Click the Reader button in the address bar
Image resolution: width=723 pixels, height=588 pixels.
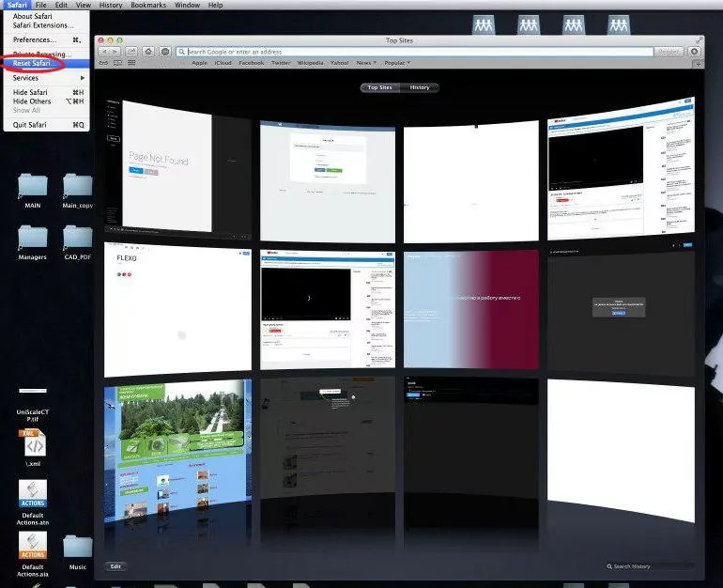[669, 52]
